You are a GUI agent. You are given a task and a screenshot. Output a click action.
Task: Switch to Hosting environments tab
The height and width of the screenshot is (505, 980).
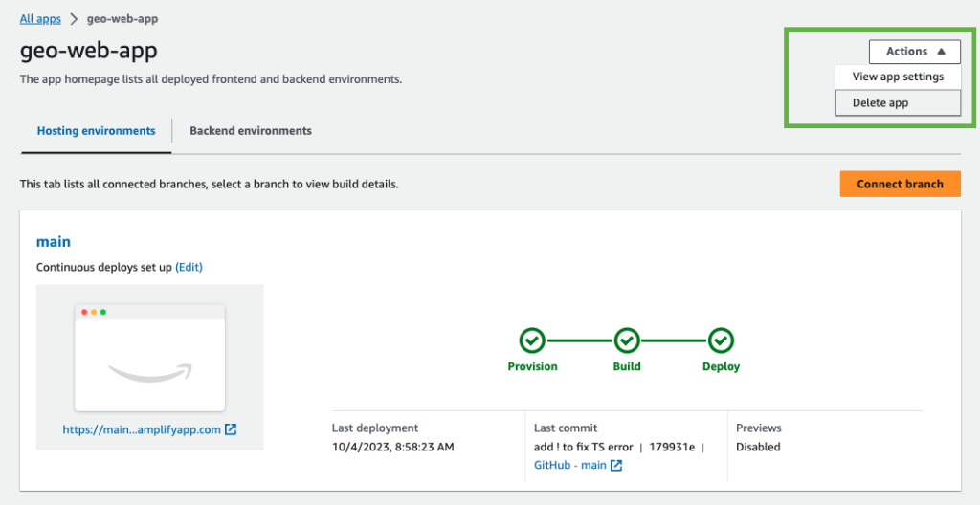[97, 131]
